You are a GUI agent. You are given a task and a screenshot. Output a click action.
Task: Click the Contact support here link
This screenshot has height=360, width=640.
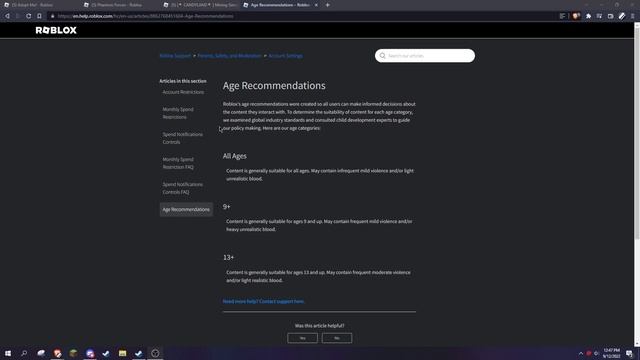[264, 301]
